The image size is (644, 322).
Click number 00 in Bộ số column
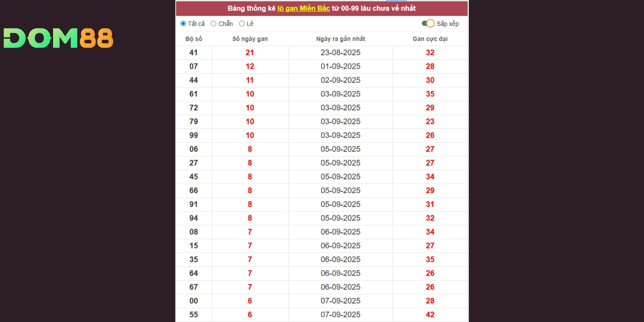click(193, 301)
